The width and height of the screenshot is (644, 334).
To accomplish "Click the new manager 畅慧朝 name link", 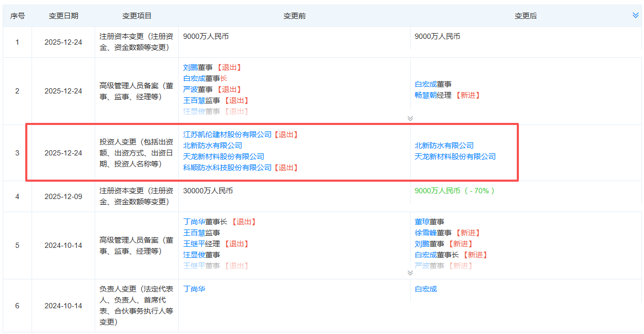I will click(427, 96).
